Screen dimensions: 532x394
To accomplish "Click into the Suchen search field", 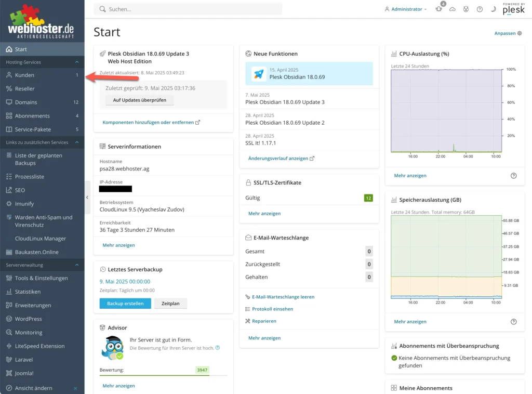I will point(188,9).
